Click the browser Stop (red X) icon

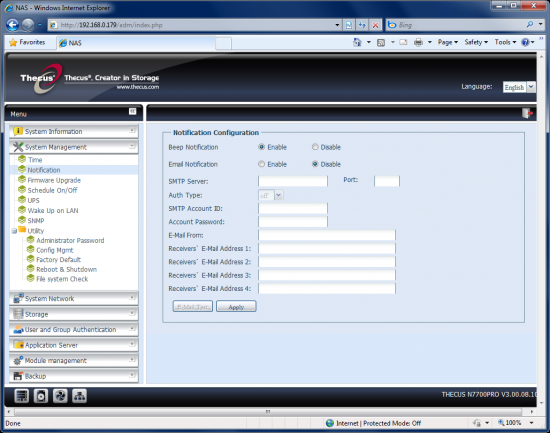[375, 25]
